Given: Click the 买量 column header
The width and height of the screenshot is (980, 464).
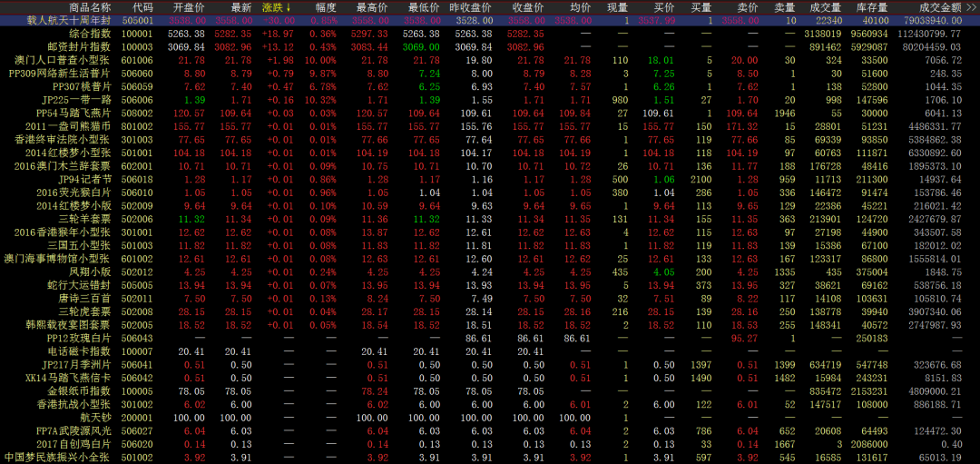Looking at the screenshot, I should 701,8.
